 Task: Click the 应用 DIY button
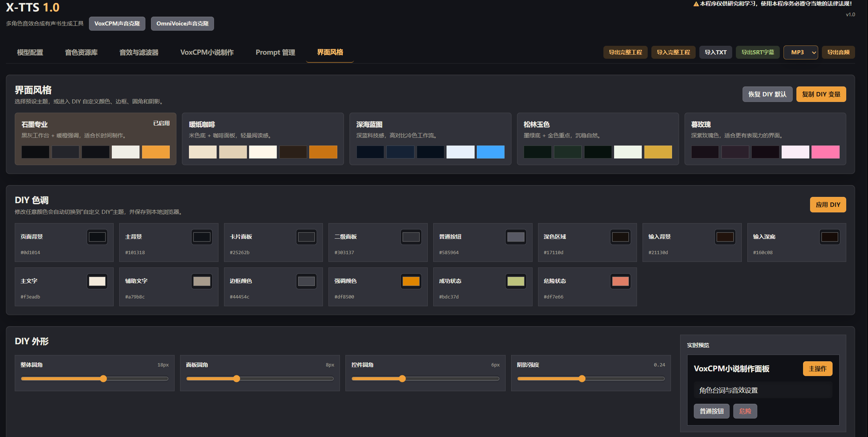tap(827, 205)
